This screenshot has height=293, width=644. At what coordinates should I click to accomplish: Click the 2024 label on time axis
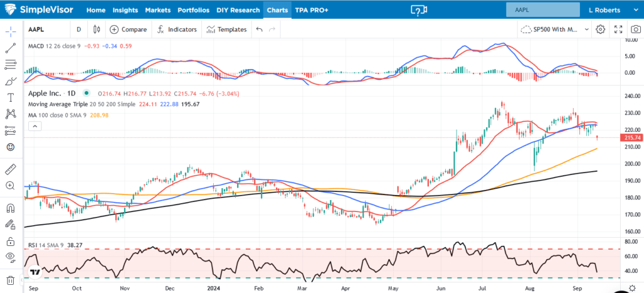coord(214,288)
